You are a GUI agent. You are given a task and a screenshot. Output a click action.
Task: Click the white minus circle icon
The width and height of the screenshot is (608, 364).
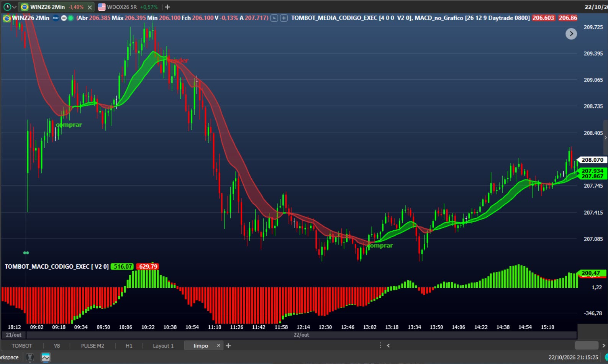click(x=64, y=18)
